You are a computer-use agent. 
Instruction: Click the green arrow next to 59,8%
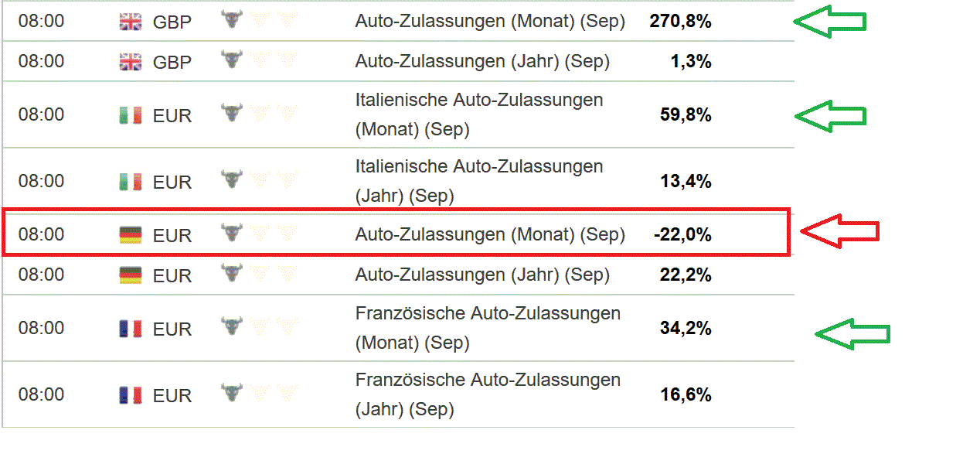point(830,116)
